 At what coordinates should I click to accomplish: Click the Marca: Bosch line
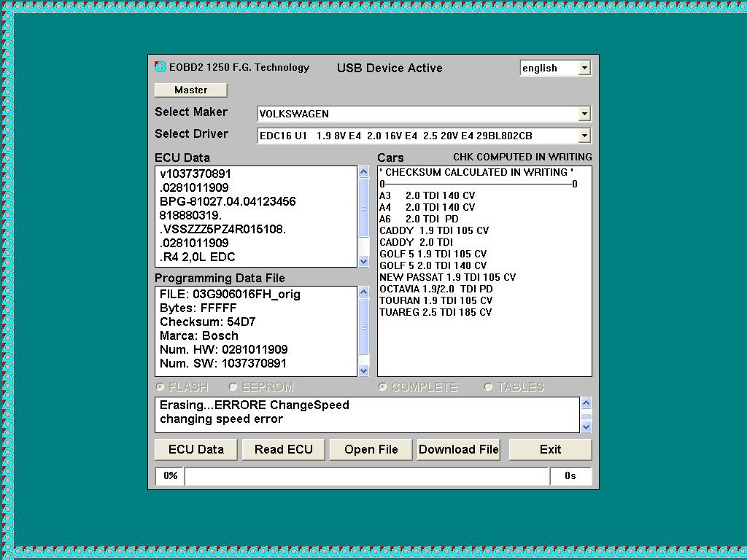click(198, 335)
